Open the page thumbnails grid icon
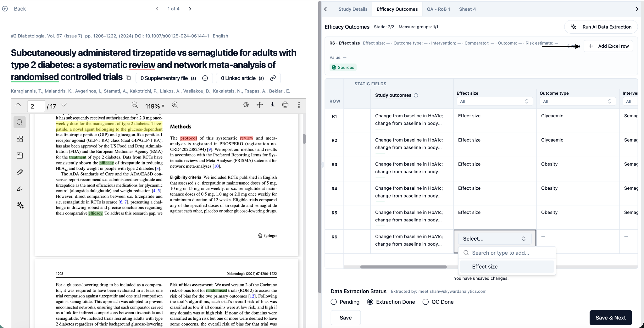Screen dimensions: 644x328 (x=19, y=139)
